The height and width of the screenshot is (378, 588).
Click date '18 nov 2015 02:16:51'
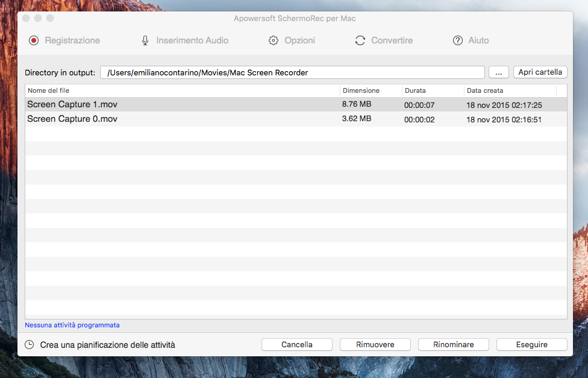[x=504, y=120]
